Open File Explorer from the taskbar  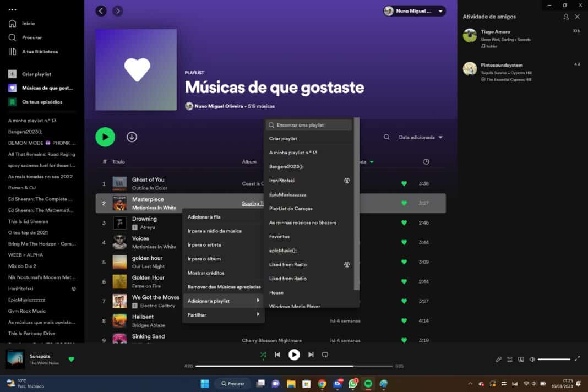[x=291, y=383]
